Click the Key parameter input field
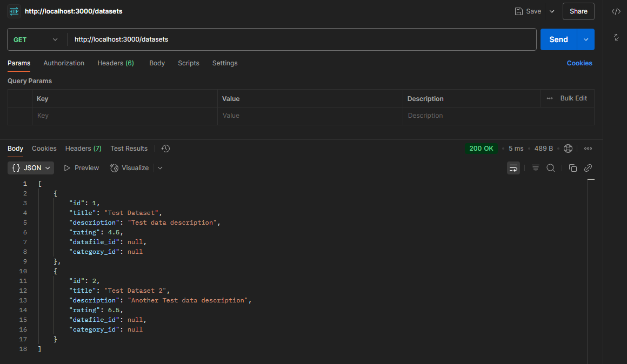This screenshot has width=627, height=364. (125, 116)
